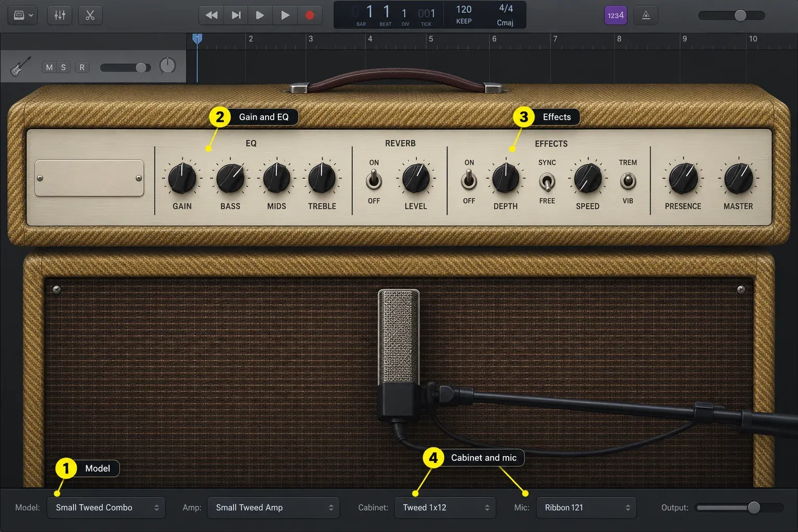This screenshot has width=798, height=532.
Task: Click the Output level slider
Action: 739,508
